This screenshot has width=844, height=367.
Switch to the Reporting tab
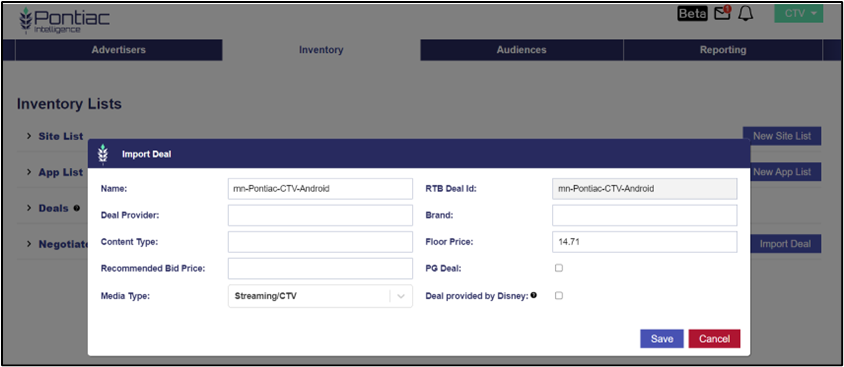point(723,50)
